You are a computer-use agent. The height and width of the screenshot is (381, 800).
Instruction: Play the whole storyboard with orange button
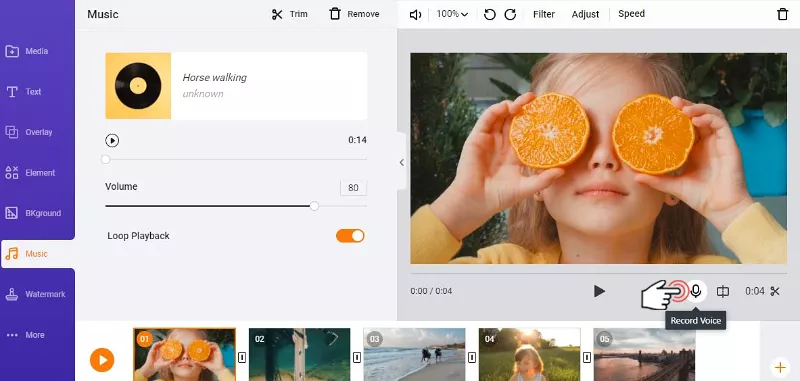[102, 360]
